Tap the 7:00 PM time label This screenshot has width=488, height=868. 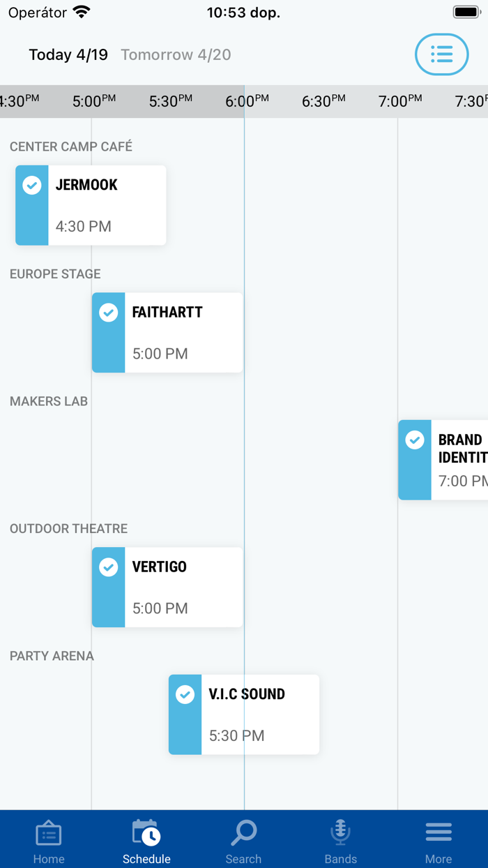(x=399, y=102)
